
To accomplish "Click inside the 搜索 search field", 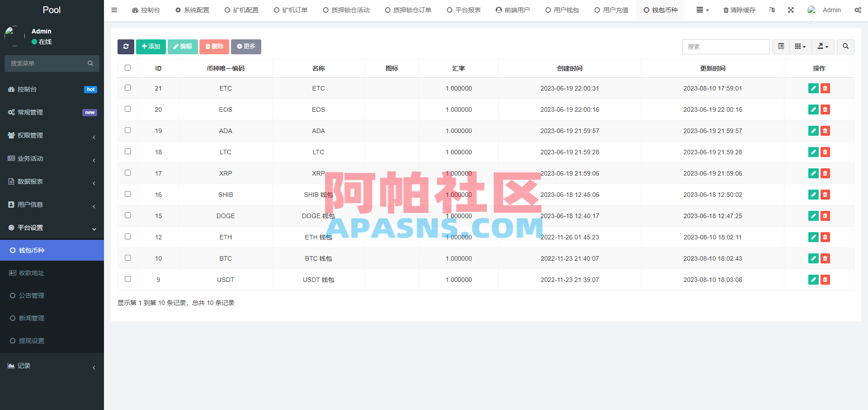I will (x=726, y=47).
